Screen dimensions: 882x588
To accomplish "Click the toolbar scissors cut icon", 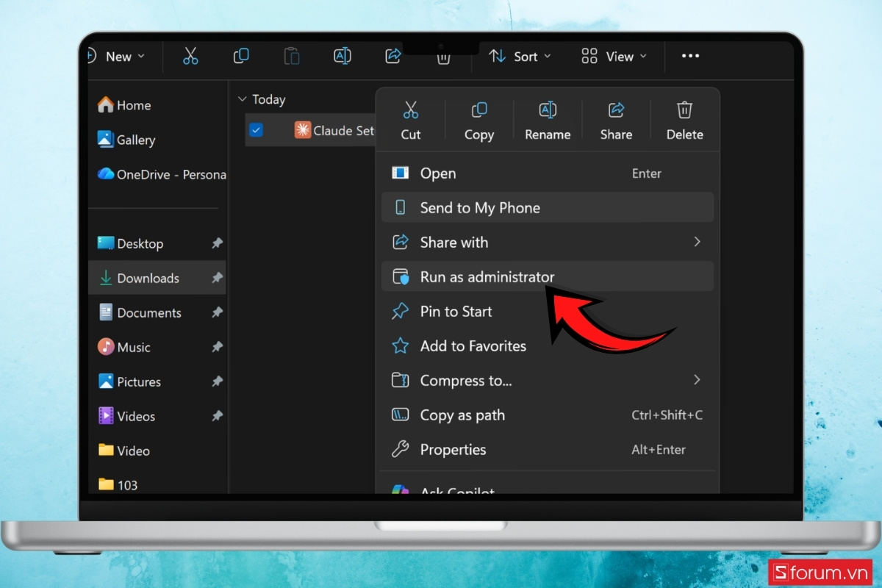I will pos(190,57).
